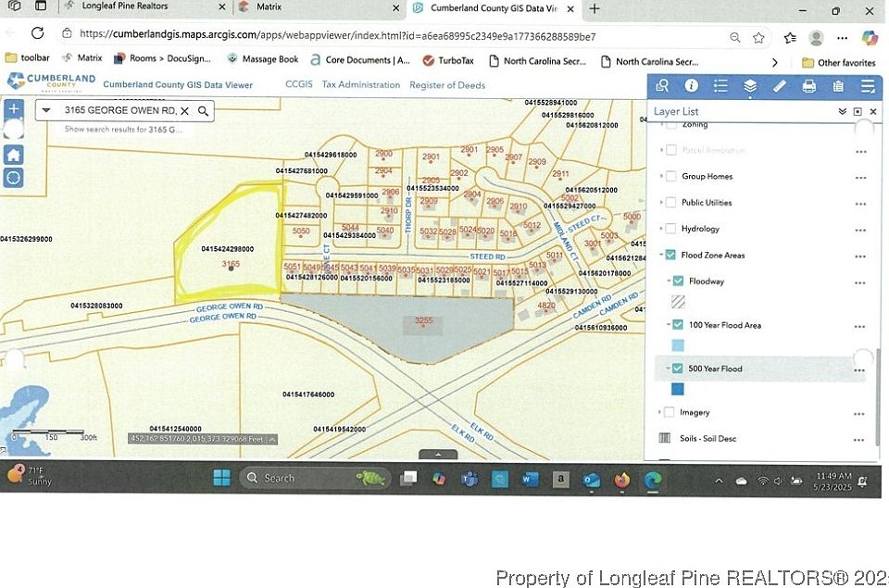
Task: Clear the address search text
Action: (184, 111)
